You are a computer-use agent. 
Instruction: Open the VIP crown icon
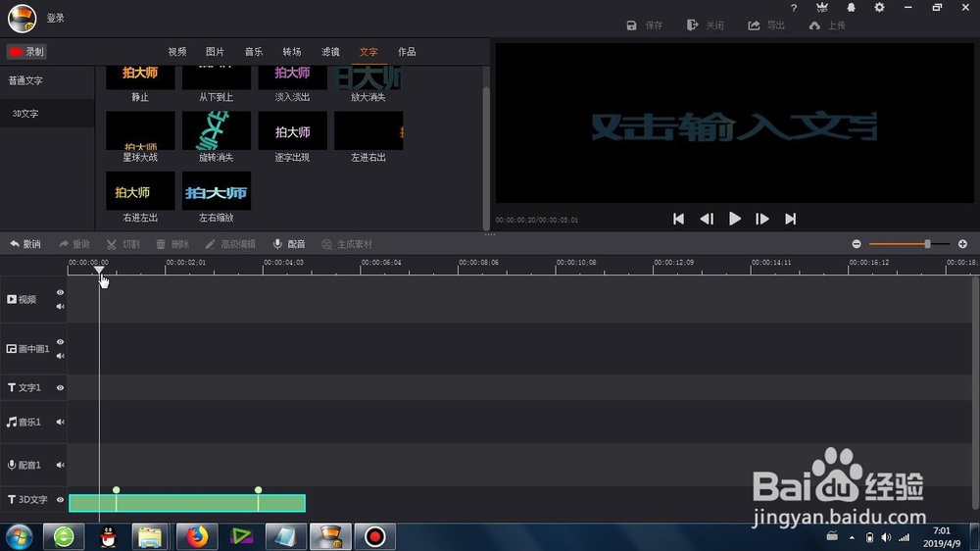coord(822,8)
